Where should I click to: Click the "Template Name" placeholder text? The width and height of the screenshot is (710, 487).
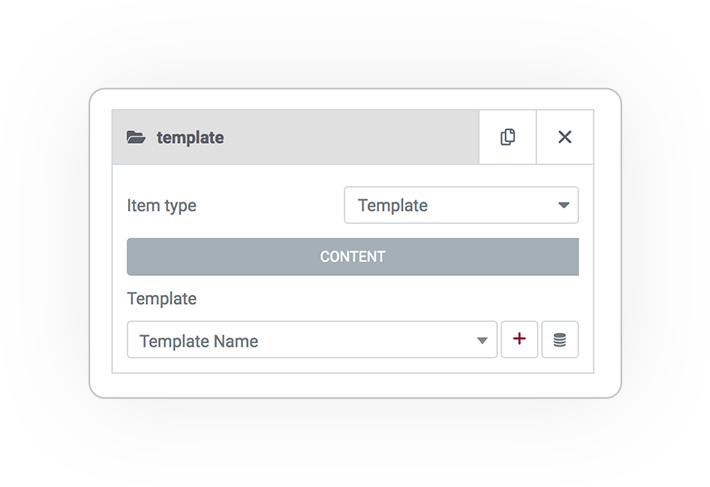click(x=199, y=341)
